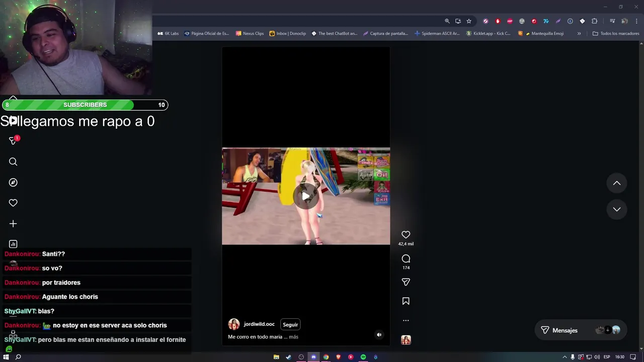Open the media controls icon in toolbar
The image size is (644, 362).
612,21
